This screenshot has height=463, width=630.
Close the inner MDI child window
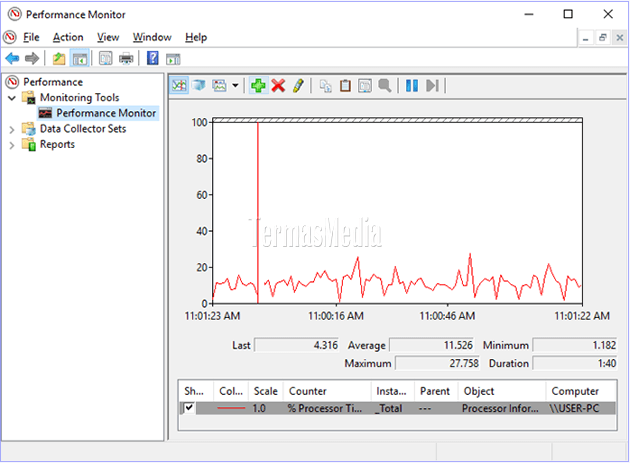[620, 38]
